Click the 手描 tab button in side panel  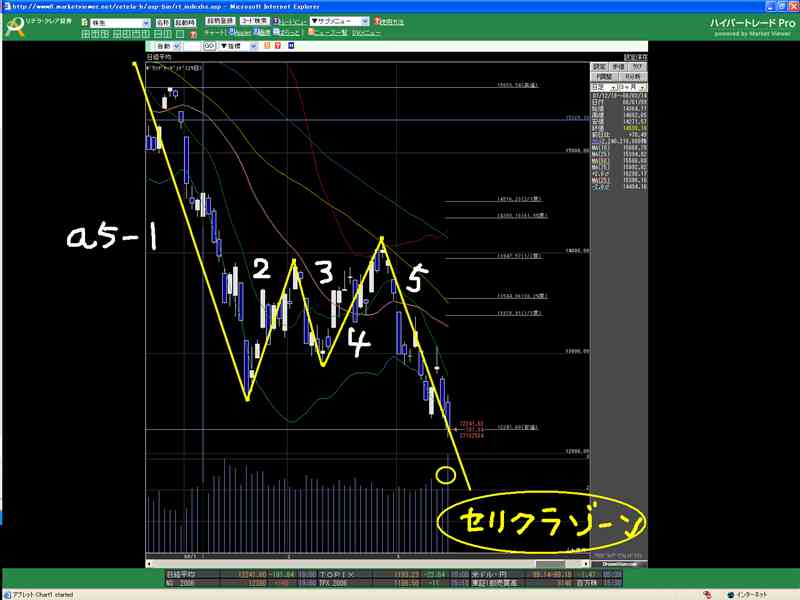618,67
